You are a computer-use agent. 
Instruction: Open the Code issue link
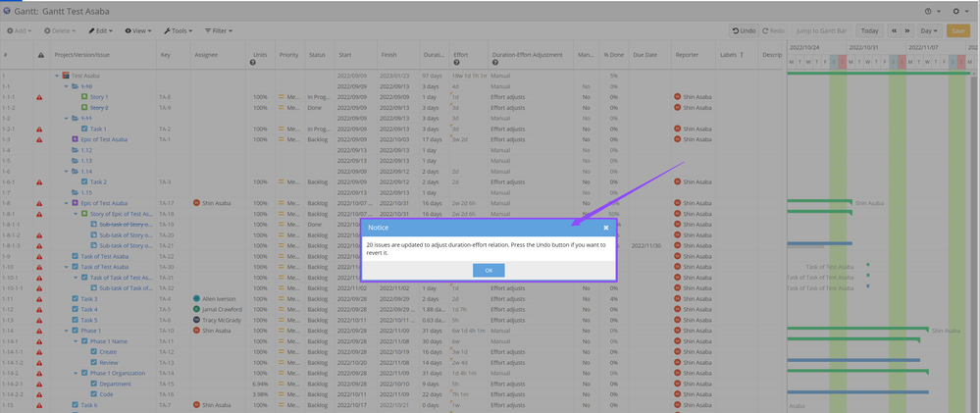click(106, 394)
